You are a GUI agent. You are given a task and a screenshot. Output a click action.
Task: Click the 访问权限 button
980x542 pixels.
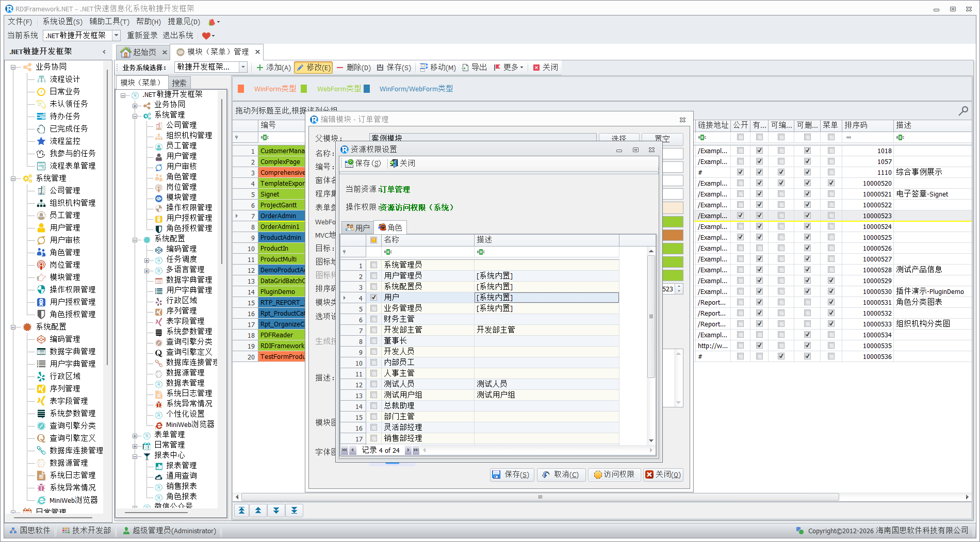[614, 474]
